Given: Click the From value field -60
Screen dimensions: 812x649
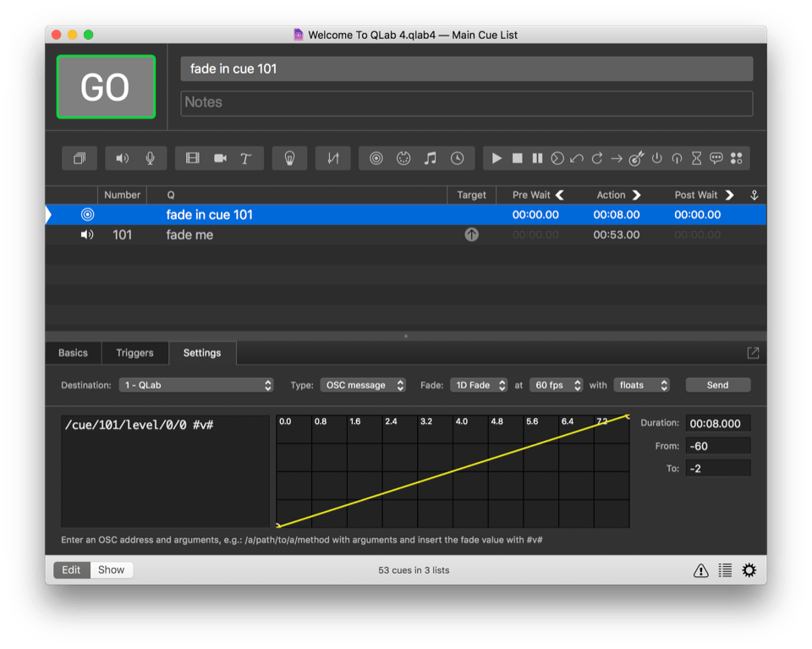Looking at the screenshot, I should click(x=718, y=446).
